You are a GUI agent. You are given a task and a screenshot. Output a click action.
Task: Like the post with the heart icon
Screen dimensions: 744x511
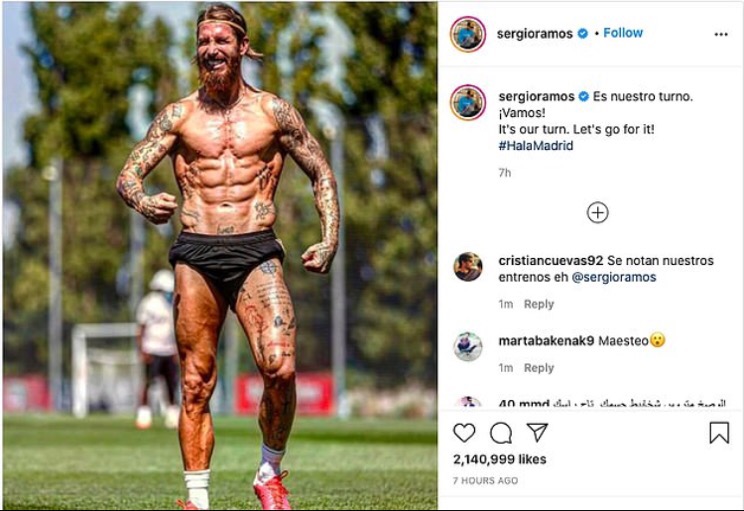(x=464, y=433)
